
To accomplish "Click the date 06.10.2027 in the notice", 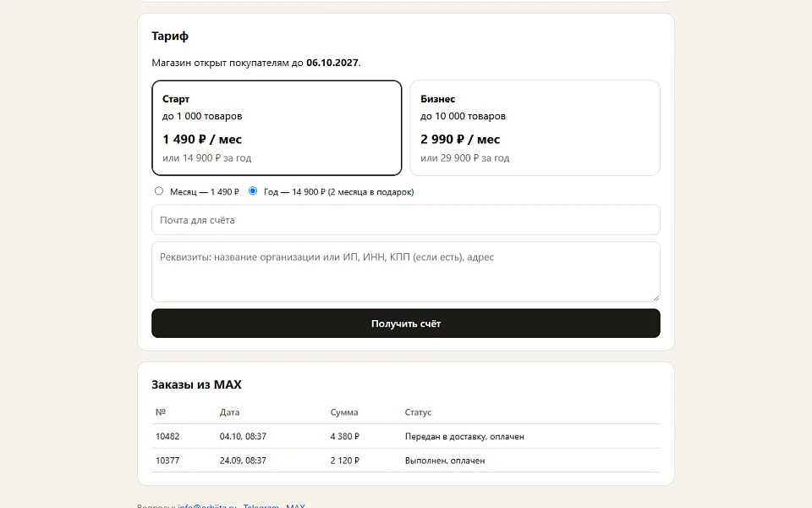I will pos(332,63).
